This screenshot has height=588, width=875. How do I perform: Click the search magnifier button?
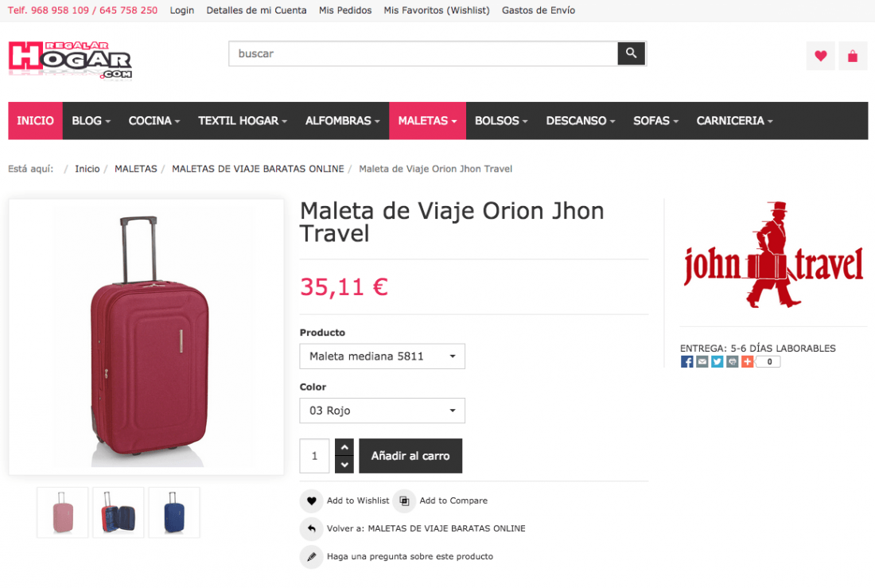point(631,53)
